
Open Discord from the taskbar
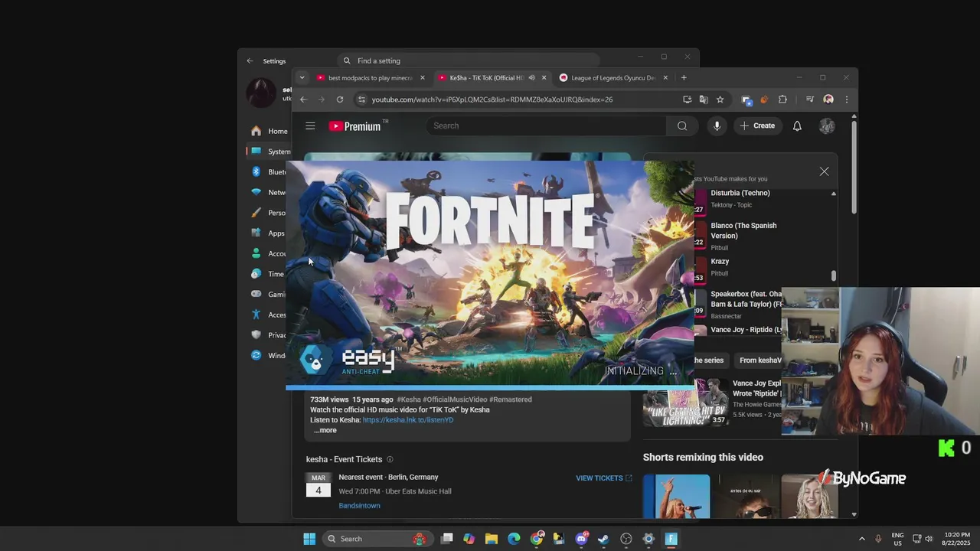(x=581, y=539)
